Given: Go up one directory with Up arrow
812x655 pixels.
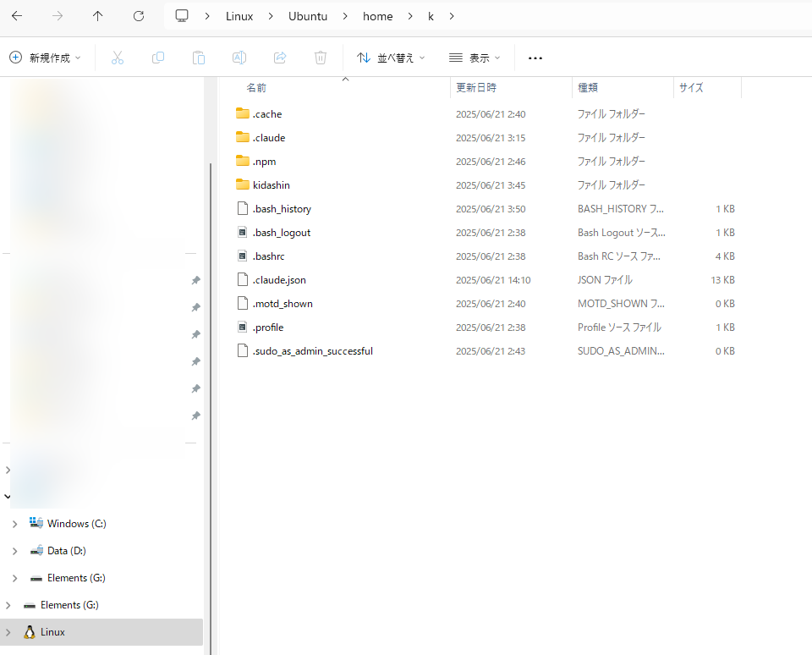Looking at the screenshot, I should click(98, 16).
